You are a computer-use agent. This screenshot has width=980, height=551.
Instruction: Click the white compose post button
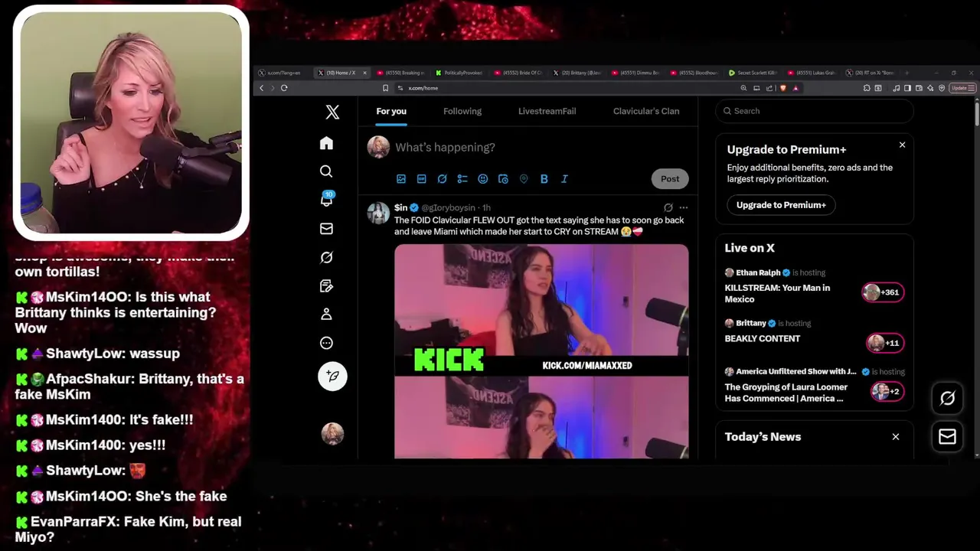tap(332, 376)
